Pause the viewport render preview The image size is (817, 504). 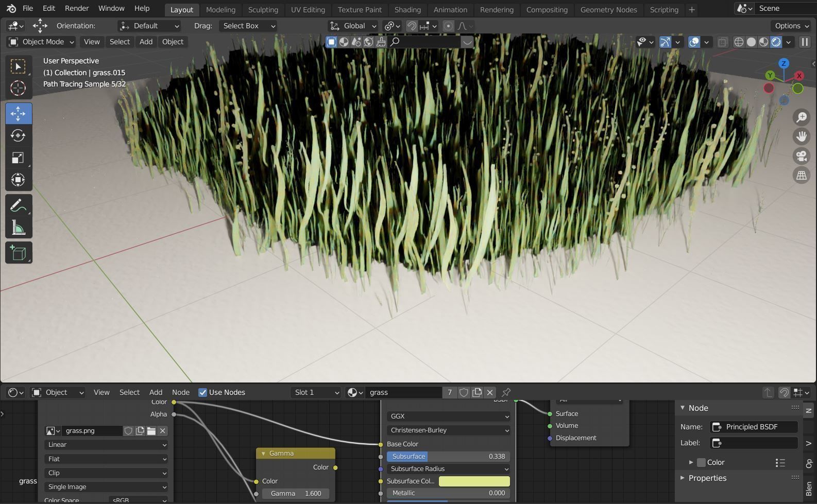[x=804, y=42]
